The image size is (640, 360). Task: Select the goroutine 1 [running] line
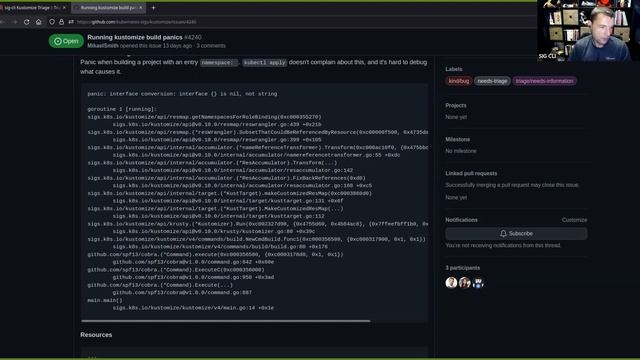[122, 109]
